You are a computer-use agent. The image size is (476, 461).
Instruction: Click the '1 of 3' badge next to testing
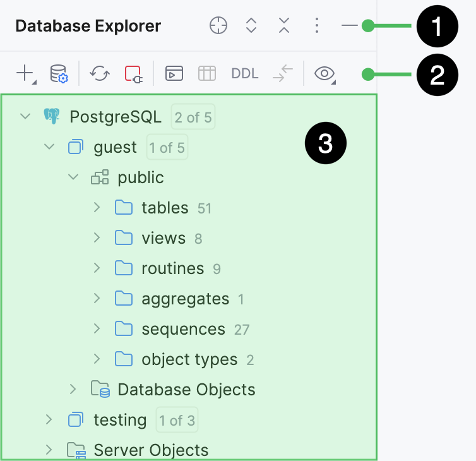click(176, 420)
